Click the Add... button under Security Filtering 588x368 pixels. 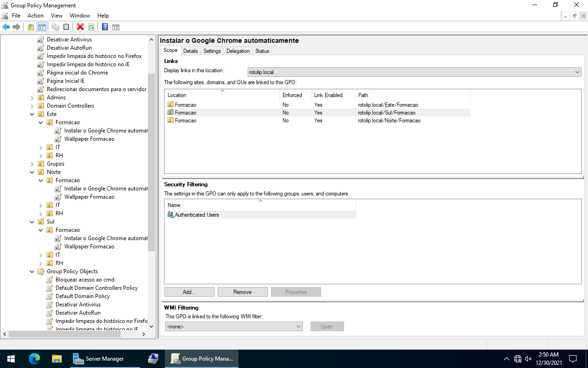(189, 292)
